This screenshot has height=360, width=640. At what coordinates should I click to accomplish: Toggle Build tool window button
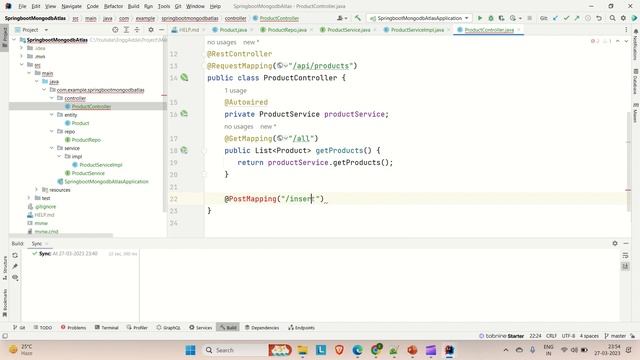(228, 327)
